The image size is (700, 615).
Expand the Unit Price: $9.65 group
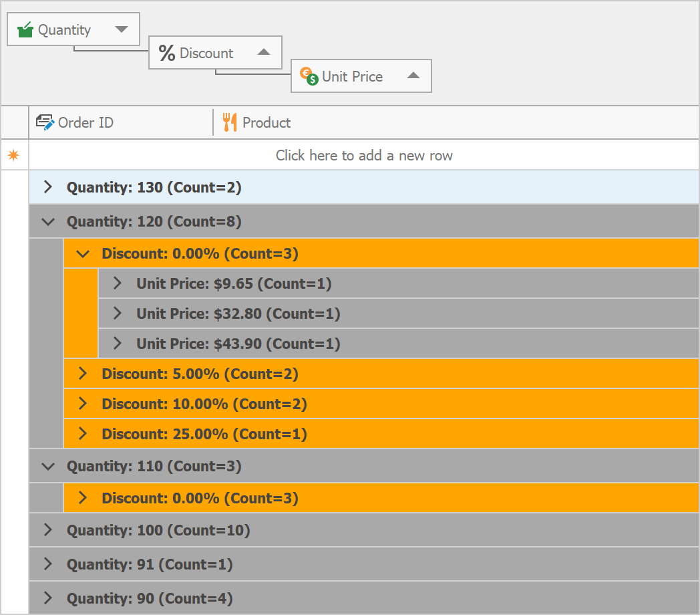click(118, 283)
